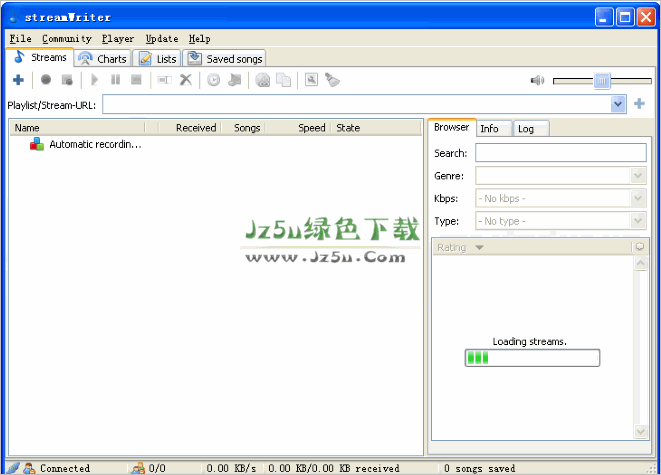
Task: Expand the Playlist/Stream-URL dropdown arrow
Action: [618, 104]
